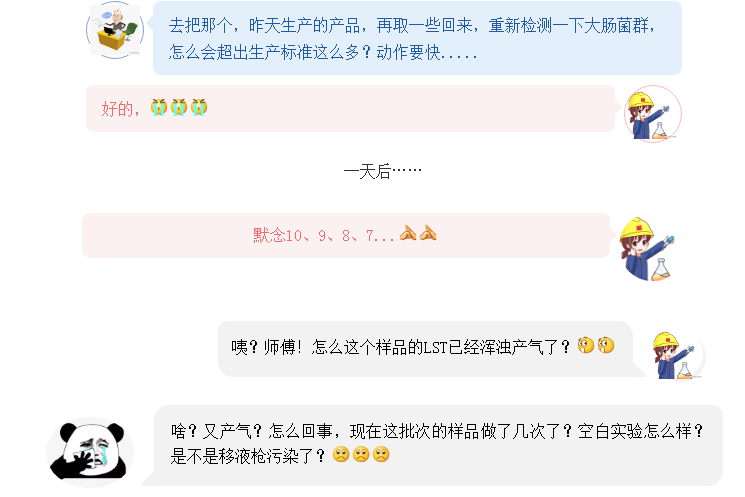Click first surprised emoji in LST message
The image size is (745, 497).
586,345
